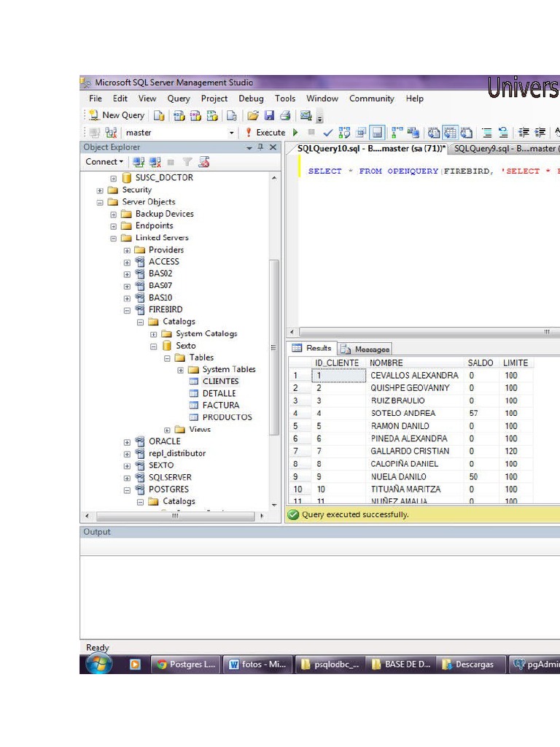Click the Save disk icon in toolbar
Viewport: 560px width, 747px height.
click(x=269, y=115)
